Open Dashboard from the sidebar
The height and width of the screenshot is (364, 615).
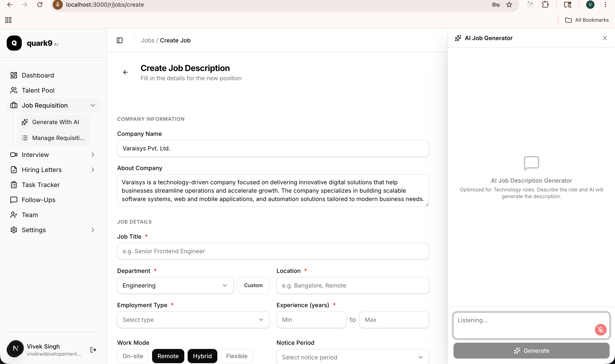[53, 75]
